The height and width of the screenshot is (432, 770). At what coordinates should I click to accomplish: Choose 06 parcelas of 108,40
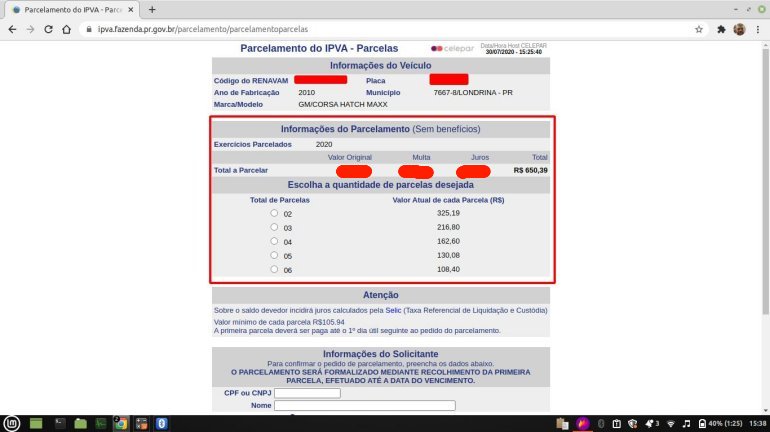pos(275,269)
